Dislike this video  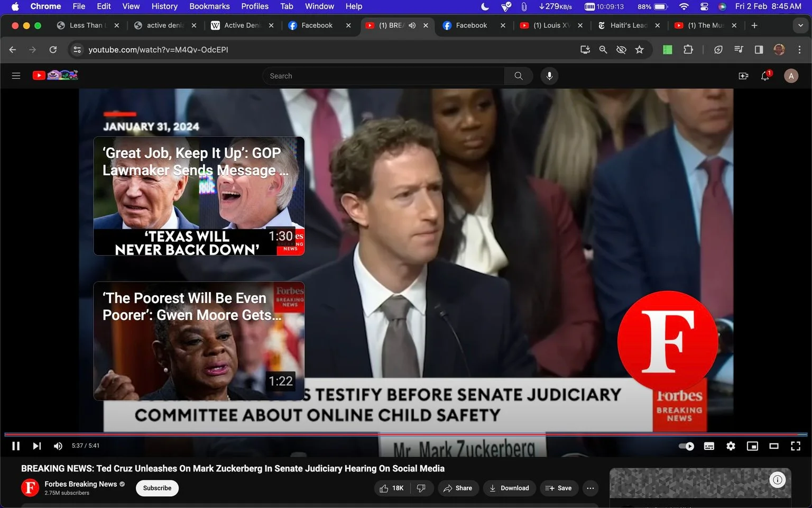tap(421, 488)
